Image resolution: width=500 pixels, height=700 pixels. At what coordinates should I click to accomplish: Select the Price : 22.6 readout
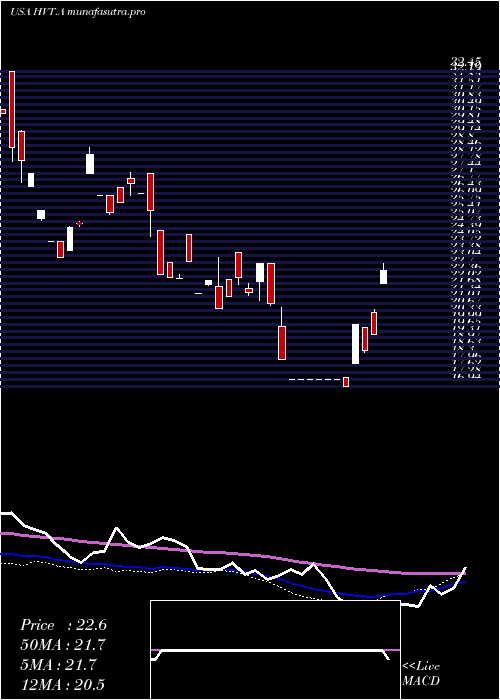click(x=63, y=625)
